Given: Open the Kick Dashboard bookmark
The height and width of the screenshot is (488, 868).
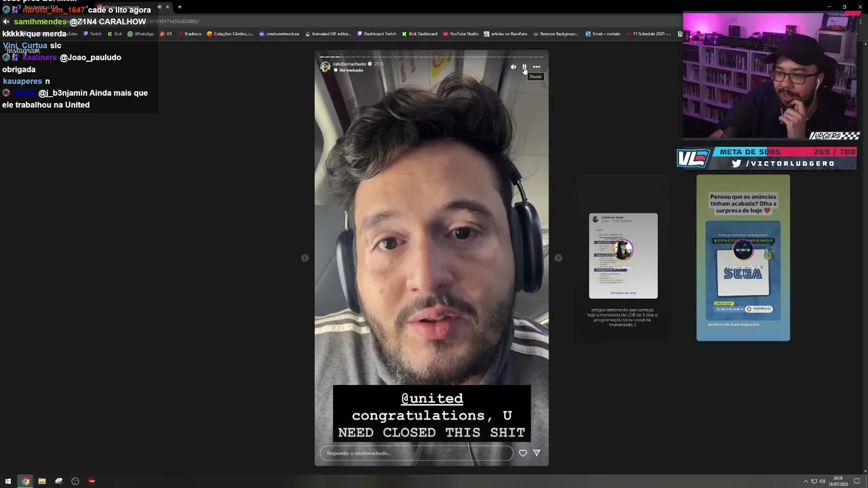Looking at the screenshot, I should click(420, 34).
